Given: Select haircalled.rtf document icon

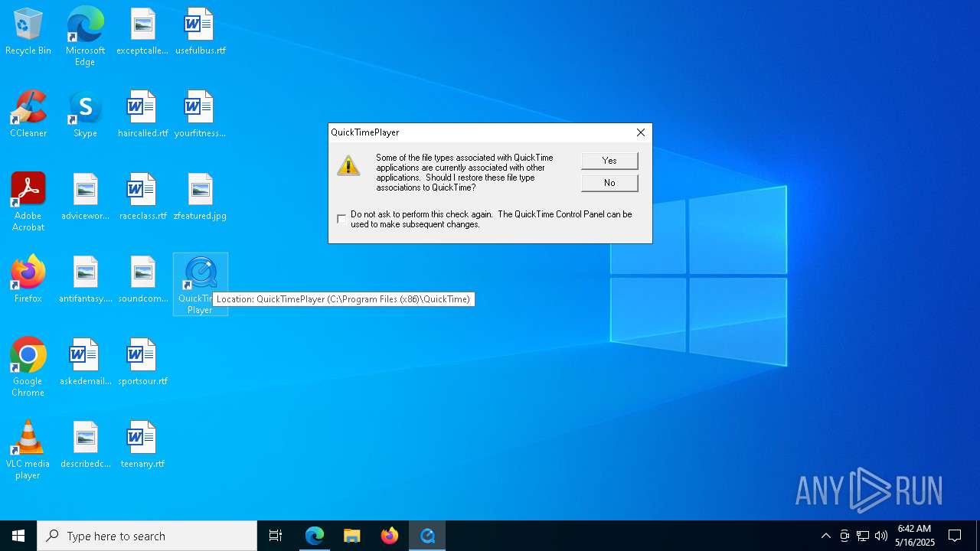Looking at the screenshot, I should click(142, 114).
